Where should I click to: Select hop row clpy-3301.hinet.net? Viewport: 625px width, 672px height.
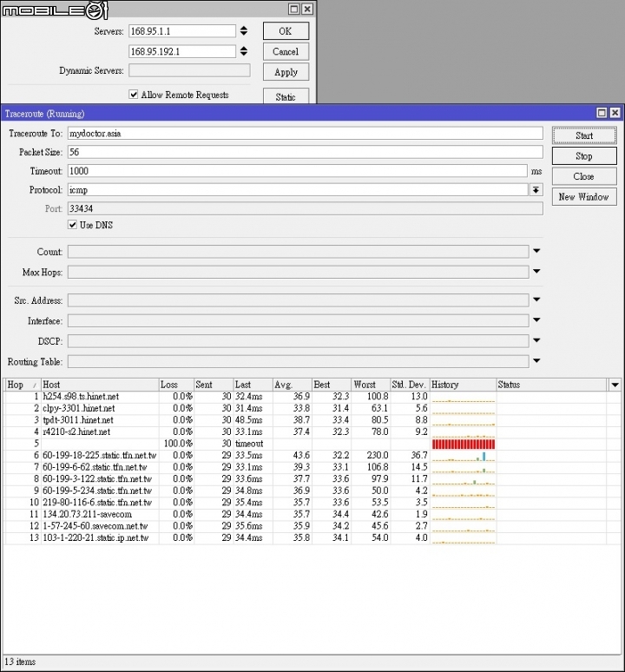tap(312, 408)
